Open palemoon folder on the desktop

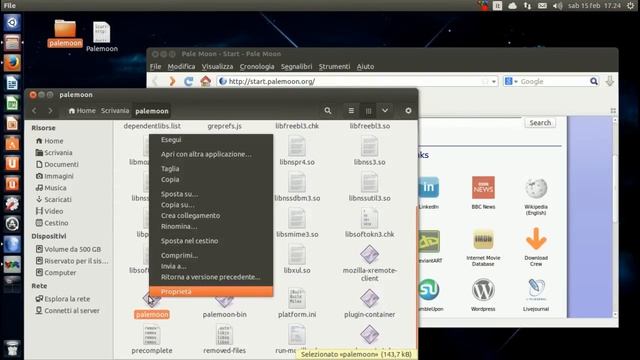pos(65,33)
